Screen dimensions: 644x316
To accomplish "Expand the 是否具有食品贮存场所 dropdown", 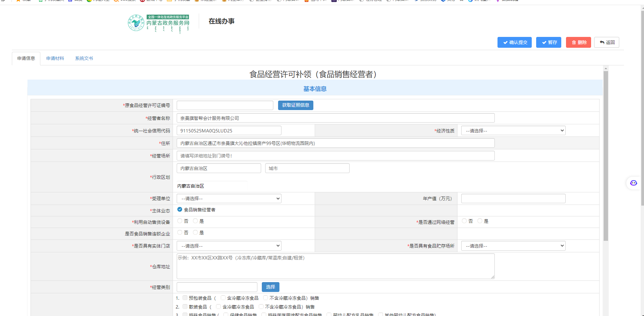I will (513, 246).
